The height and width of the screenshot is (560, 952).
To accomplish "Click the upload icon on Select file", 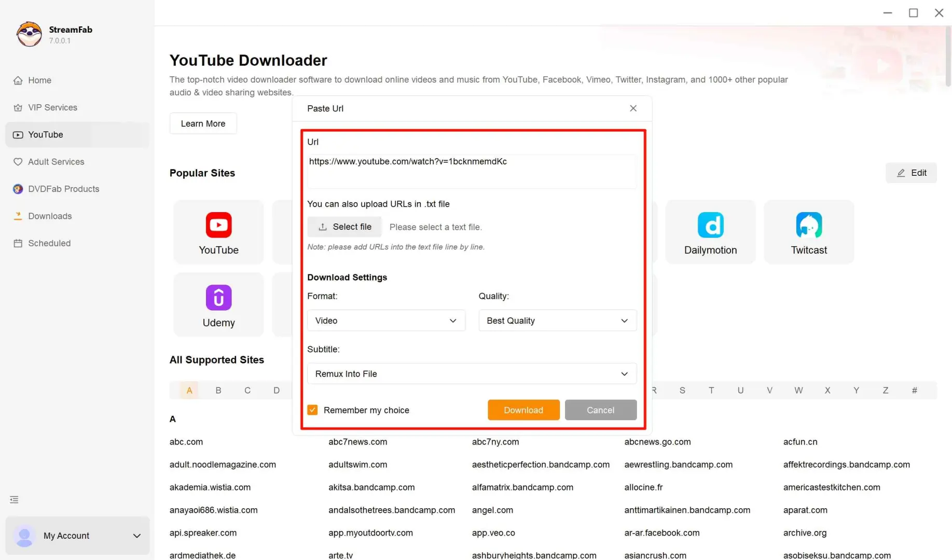I will pyautogui.click(x=323, y=227).
